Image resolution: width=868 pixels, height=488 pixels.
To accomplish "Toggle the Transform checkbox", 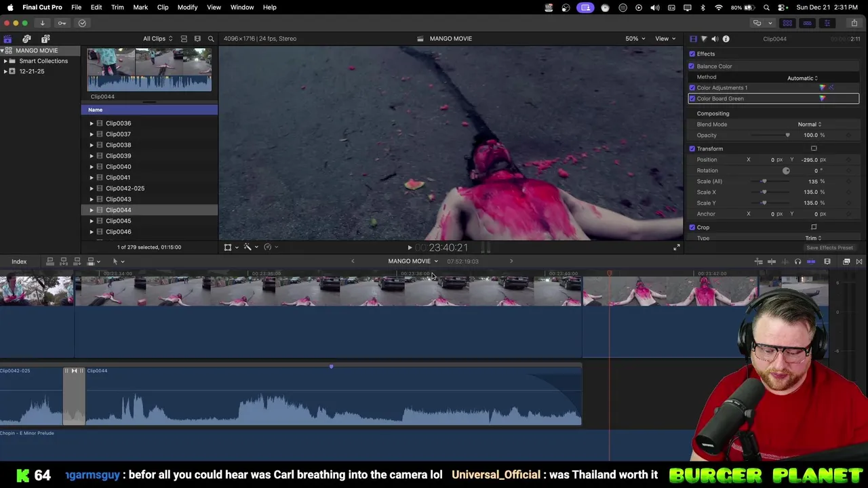I will tap(692, 148).
